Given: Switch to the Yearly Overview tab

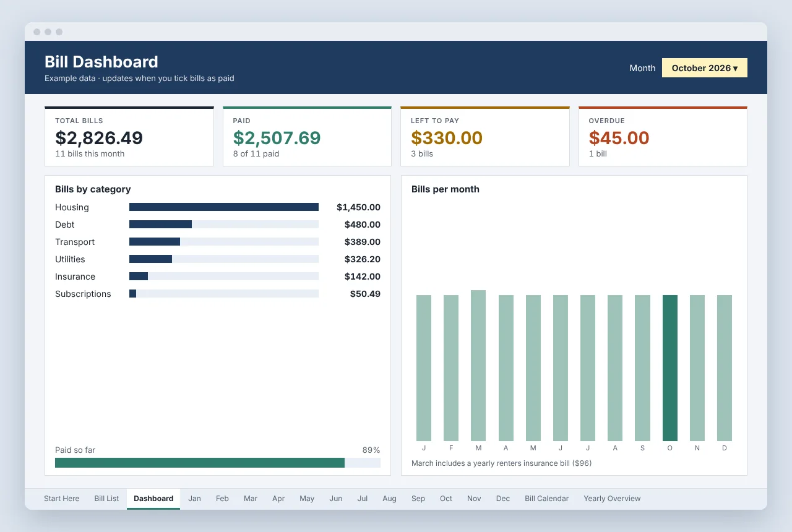Looking at the screenshot, I should click(x=612, y=499).
